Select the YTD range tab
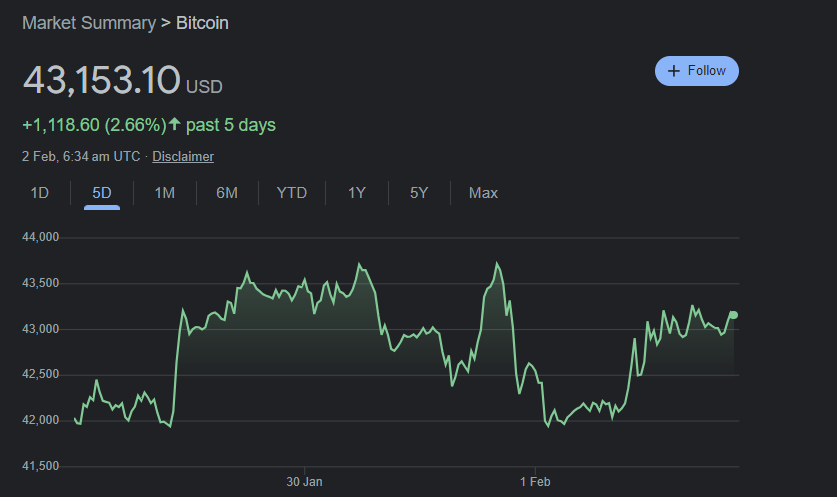 click(x=292, y=193)
